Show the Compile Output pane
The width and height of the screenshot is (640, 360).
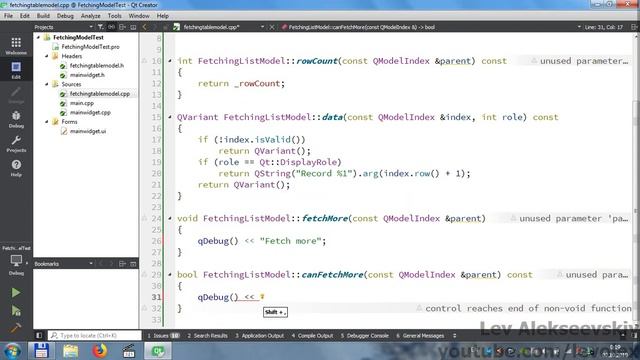pyautogui.click(x=312, y=336)
